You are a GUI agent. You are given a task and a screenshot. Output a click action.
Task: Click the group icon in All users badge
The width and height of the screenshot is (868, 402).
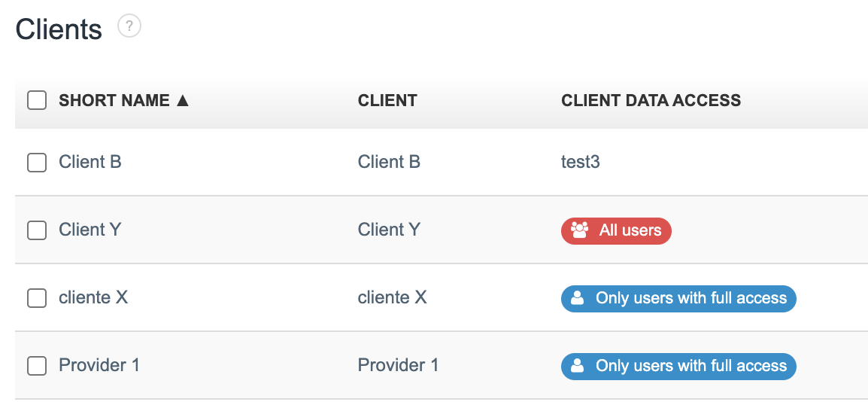(x=579, y=230)
